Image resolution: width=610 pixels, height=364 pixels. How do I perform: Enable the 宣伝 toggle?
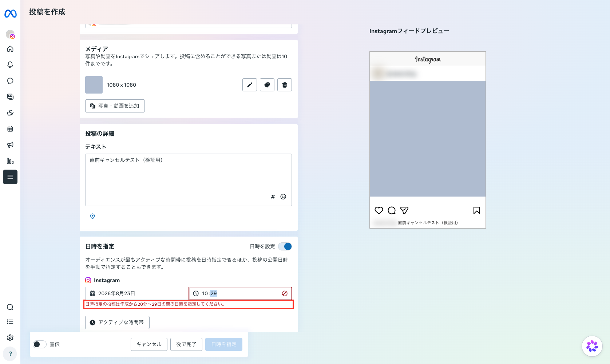[x=40, y=344]
